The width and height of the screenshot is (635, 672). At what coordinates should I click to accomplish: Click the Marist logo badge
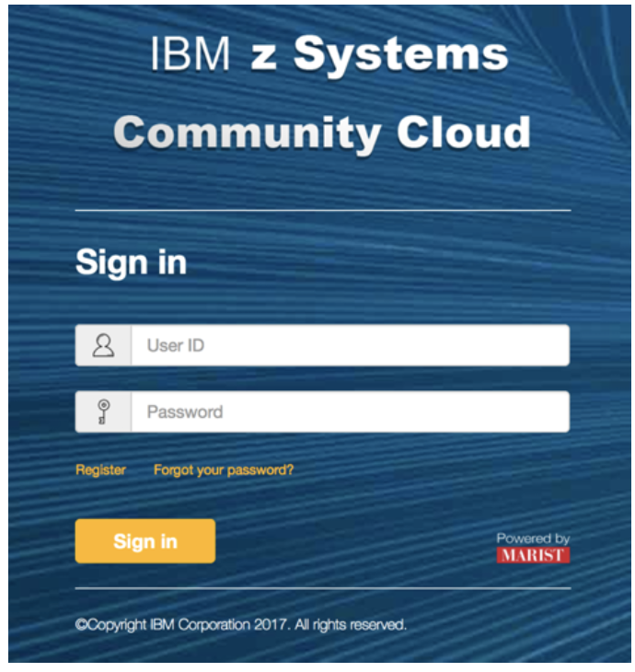[533, 555]
